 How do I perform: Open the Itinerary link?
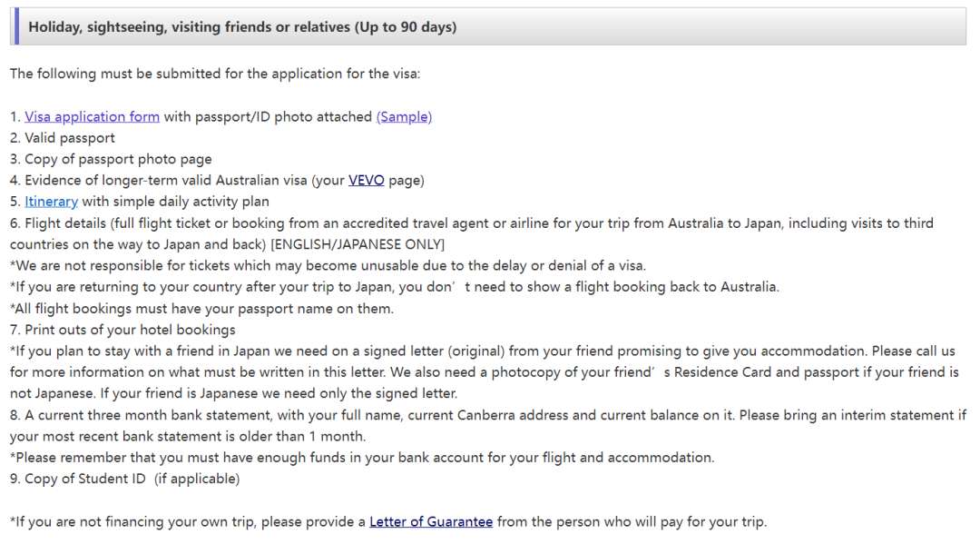tap(51, 202)
